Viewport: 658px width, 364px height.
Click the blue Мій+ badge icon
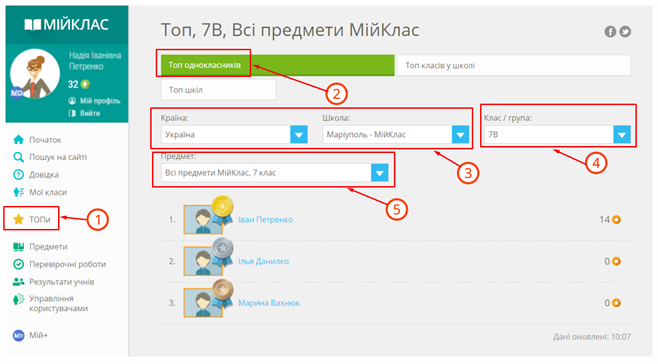tap(18, 335)
